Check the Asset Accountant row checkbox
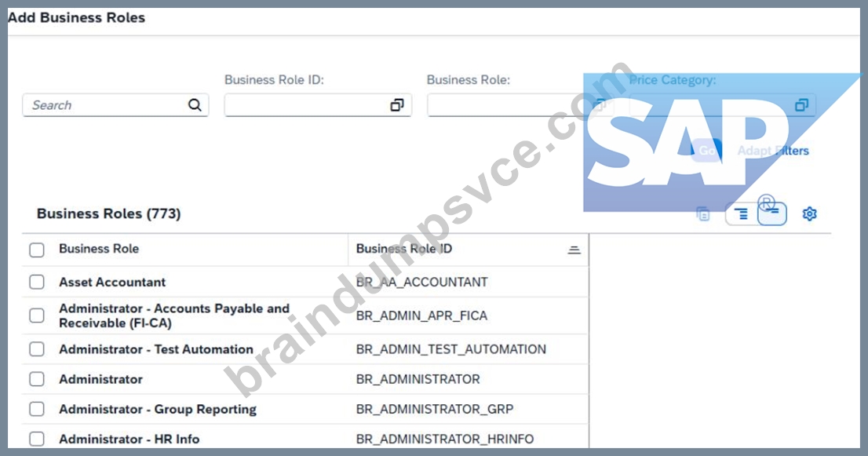This screenshot has height=456, width=868. [37, 283]
